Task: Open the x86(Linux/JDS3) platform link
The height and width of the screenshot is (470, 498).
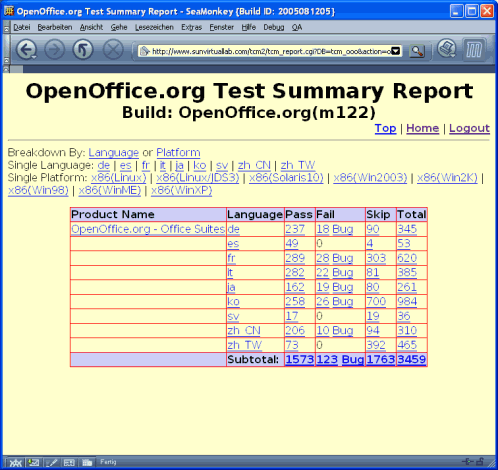Action: [x=198, y=178]
